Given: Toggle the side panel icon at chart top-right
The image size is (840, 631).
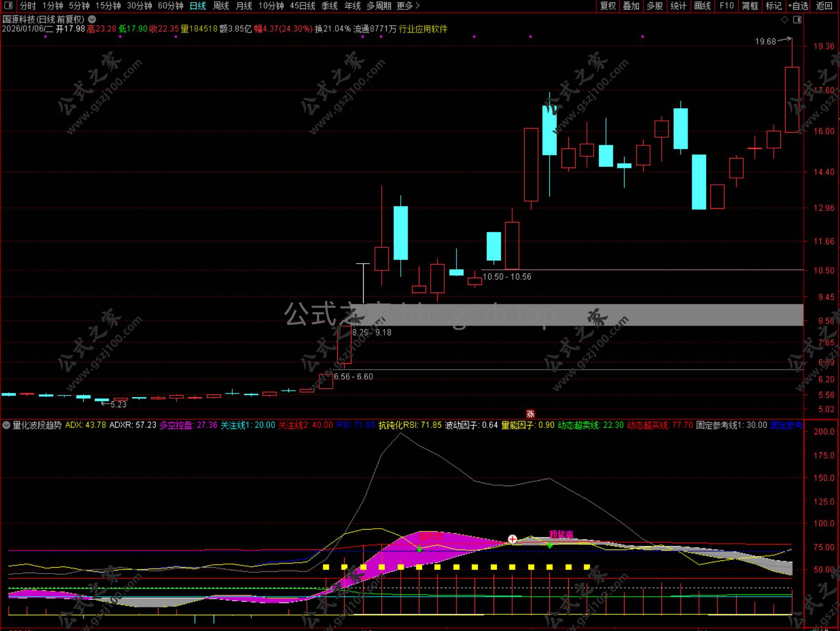Looking at the screenshot, I should [x=797, y=19].
